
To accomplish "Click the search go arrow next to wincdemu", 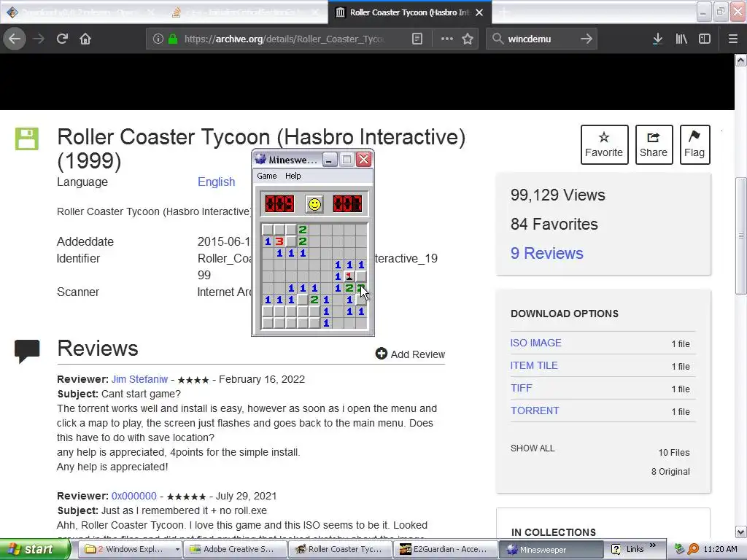I will [x=587, y=39].
